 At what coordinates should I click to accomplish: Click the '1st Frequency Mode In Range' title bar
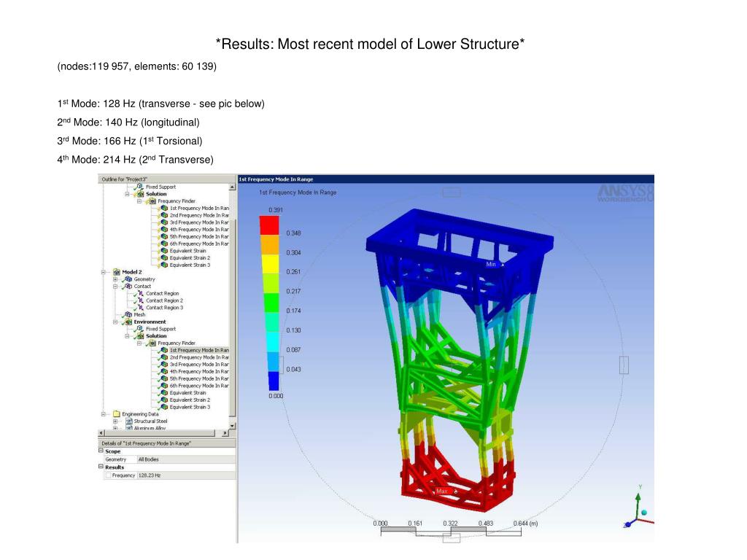pos(446,179)
